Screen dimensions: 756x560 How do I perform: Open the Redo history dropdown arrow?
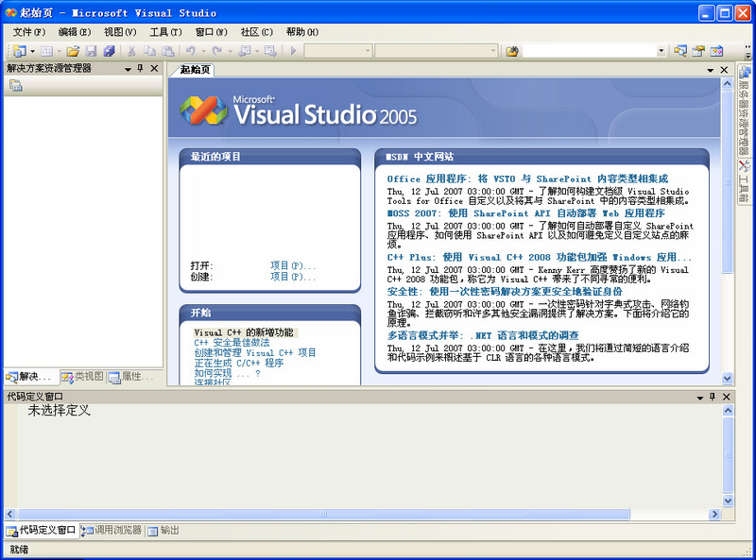pyautogui.click(x=230, y=51)
